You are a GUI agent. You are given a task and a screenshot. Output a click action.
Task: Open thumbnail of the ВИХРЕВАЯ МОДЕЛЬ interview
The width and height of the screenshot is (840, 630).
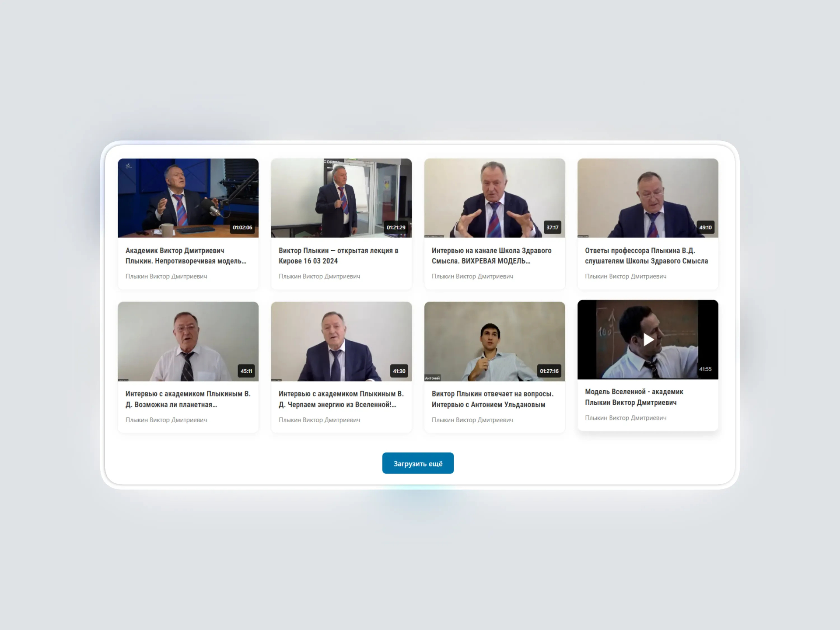[494, 198]
